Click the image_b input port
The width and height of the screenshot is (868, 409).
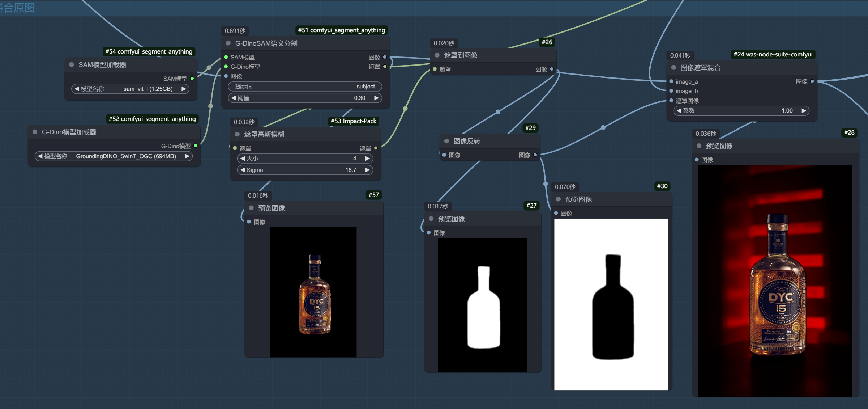pyautogui.click(x=671, y=91)
